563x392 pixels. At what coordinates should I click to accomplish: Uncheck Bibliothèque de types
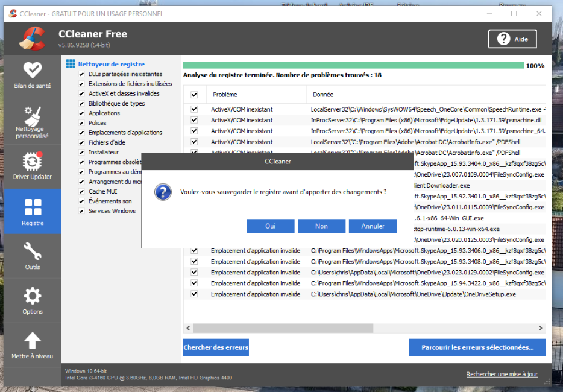pos(81,103)
